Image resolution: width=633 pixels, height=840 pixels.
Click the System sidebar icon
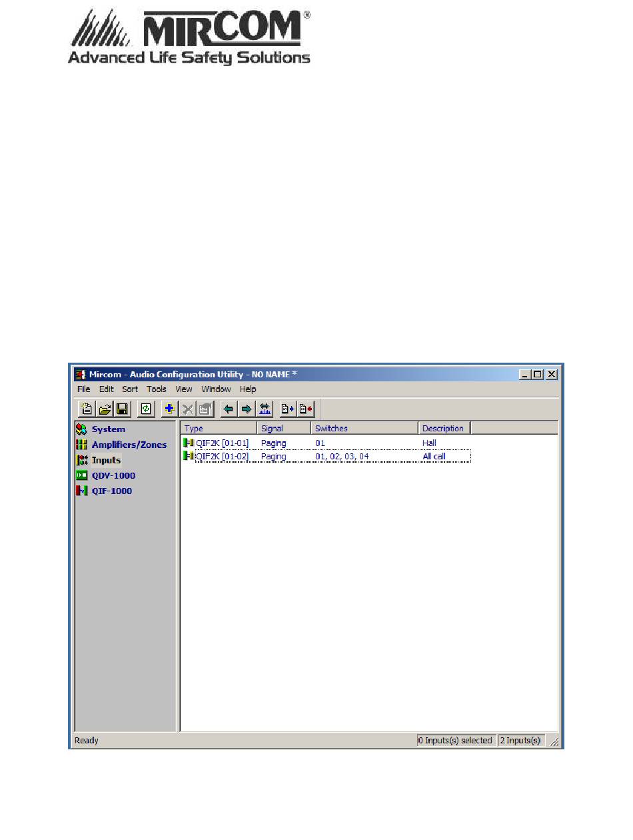tap(82, 429)
